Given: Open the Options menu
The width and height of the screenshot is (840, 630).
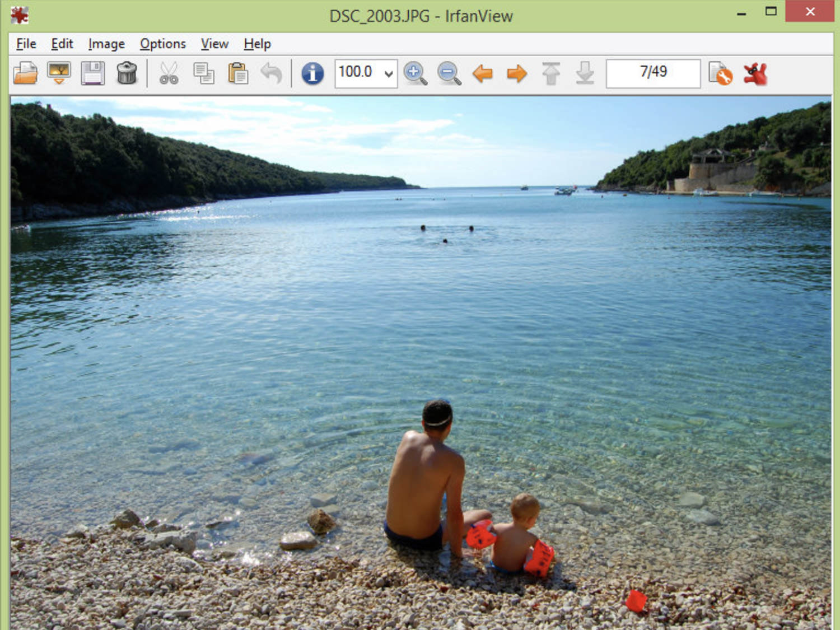Looking at the screenshot, I should point(162,44).
